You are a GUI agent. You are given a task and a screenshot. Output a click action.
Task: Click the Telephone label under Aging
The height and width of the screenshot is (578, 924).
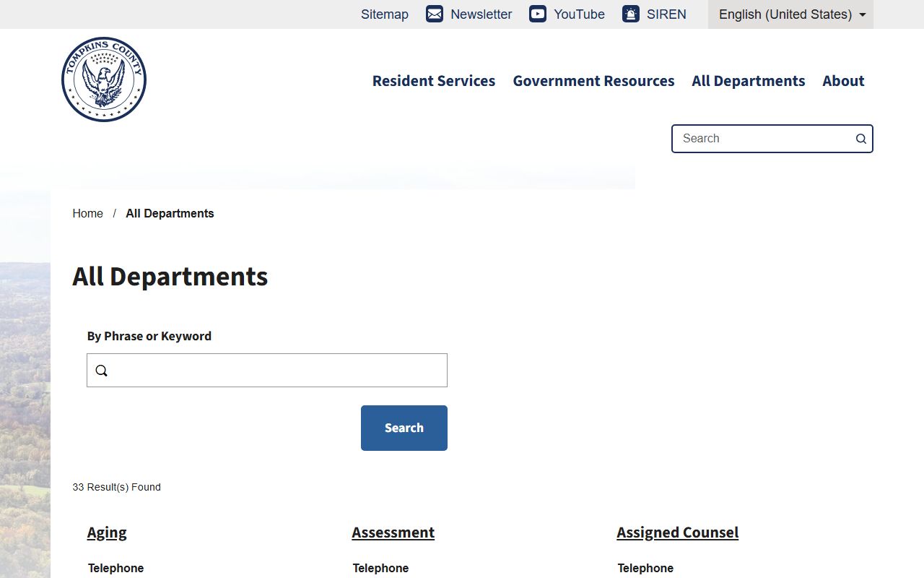[x=116, y=568]
